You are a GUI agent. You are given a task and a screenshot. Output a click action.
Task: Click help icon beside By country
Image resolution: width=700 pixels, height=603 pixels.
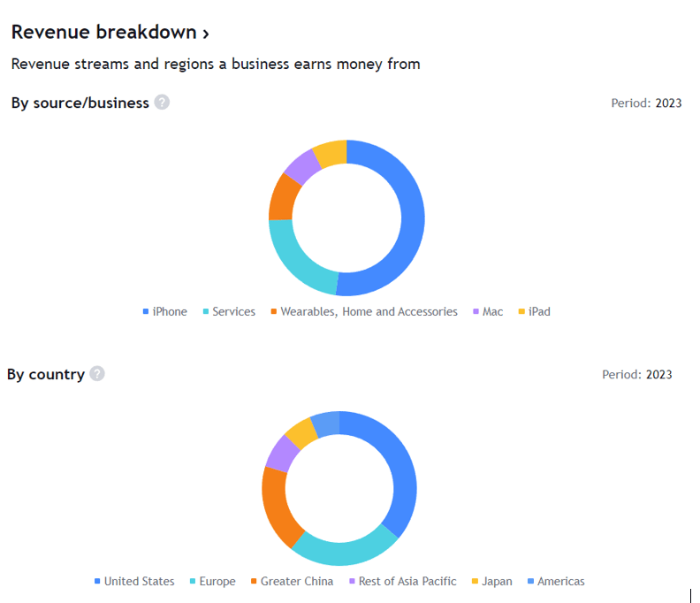point(97,374)
